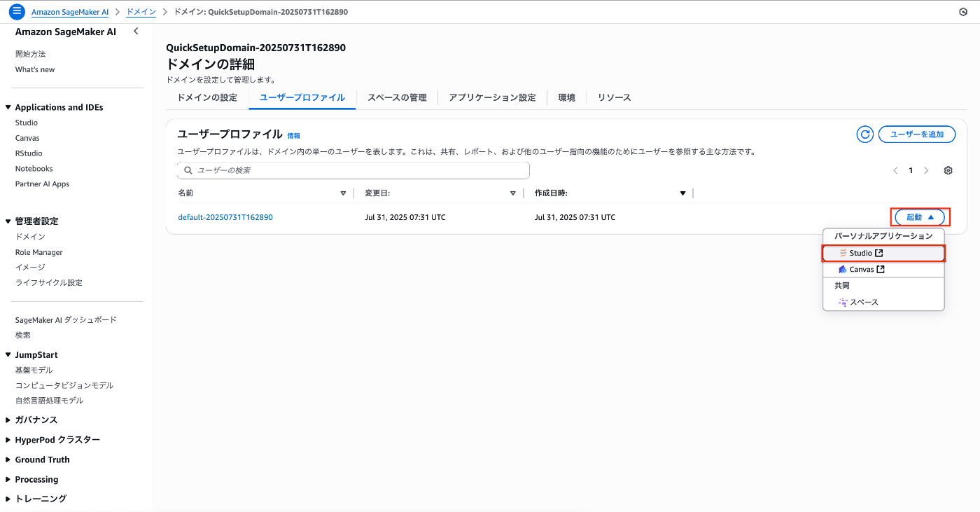Open table preferences gear icon
Viewport: 980px width, 512px height.
click(948, 170)
